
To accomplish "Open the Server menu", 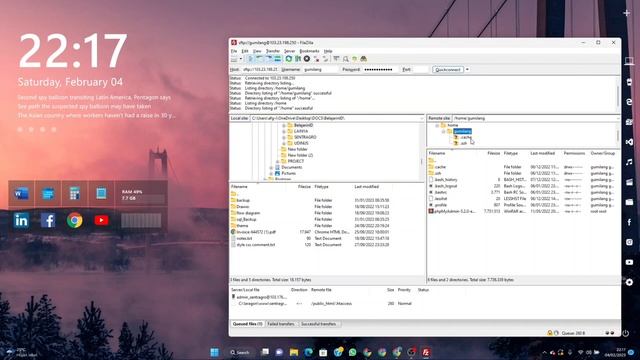I will click(x=289, y=51).
